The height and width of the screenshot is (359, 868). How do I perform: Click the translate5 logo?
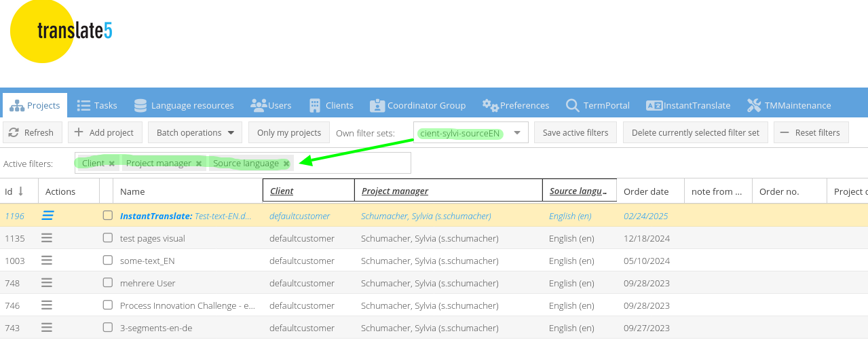pyautogui.click(x=61, y=31)
